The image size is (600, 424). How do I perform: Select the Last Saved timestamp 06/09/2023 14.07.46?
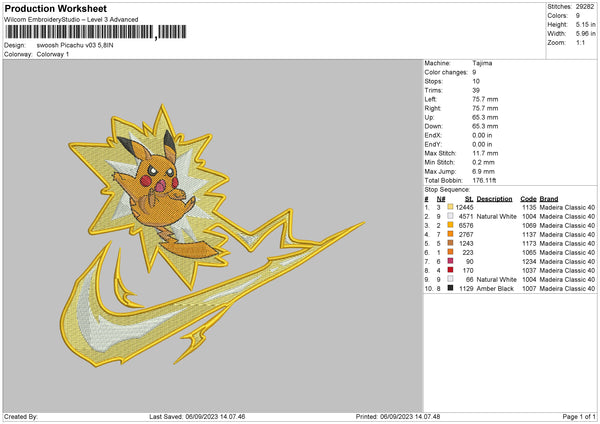(x=215, y=416)
